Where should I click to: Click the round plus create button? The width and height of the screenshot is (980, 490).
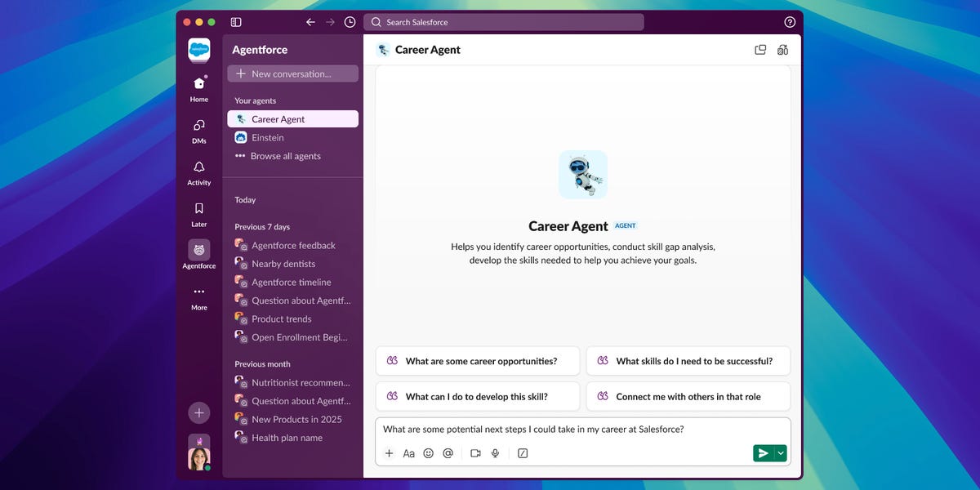coord(199,412)
